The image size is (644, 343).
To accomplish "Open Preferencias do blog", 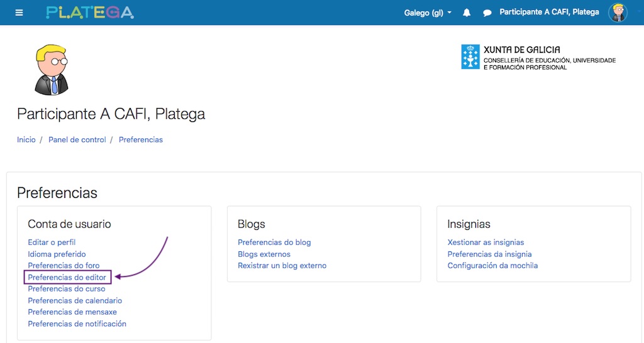I will point(274,242).
